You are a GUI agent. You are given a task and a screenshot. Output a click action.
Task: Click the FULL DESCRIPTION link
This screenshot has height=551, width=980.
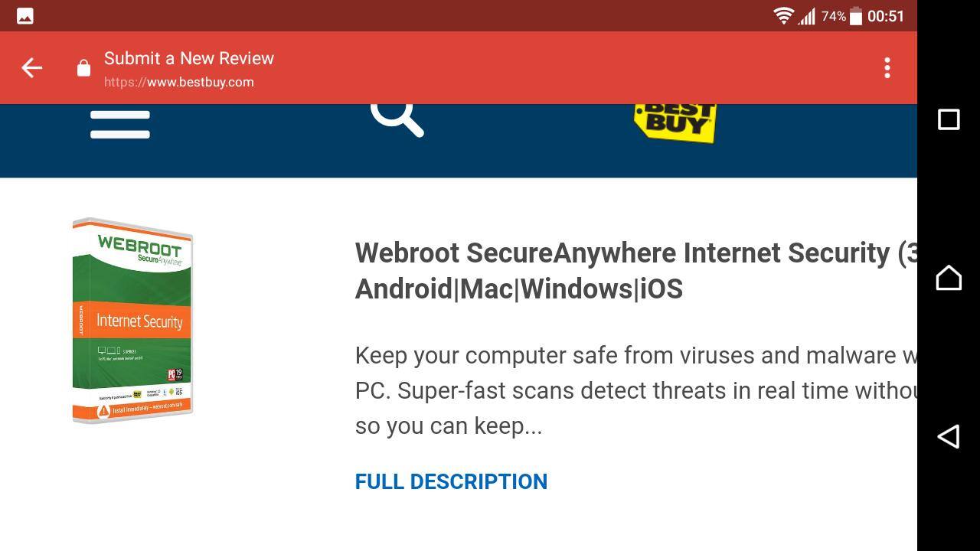(x=451, y=481)
